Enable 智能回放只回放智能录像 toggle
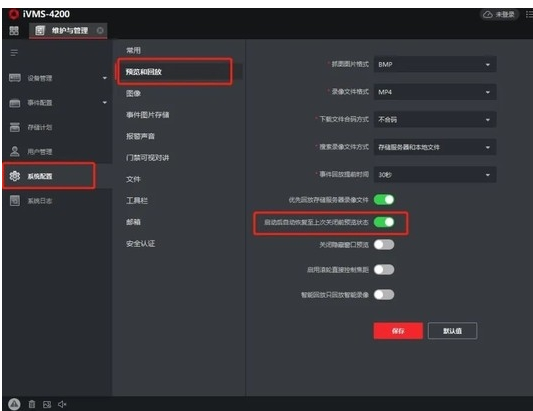 click(x=384, y=294)
